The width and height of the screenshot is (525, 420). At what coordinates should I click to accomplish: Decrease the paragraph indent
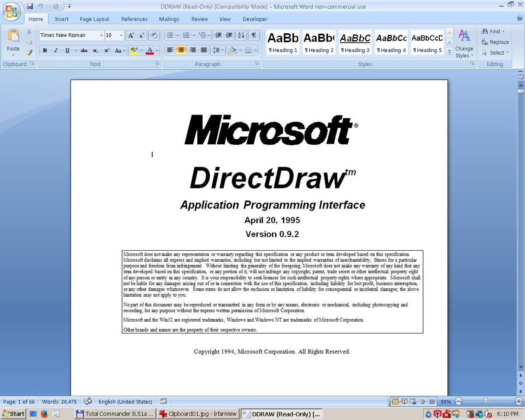[218, 35]
